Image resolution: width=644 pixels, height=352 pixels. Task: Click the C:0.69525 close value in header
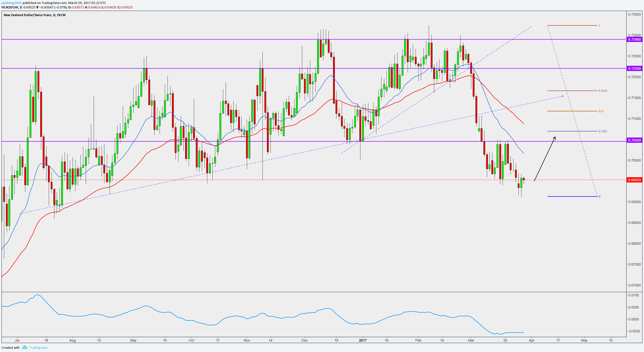pos(125,7)
